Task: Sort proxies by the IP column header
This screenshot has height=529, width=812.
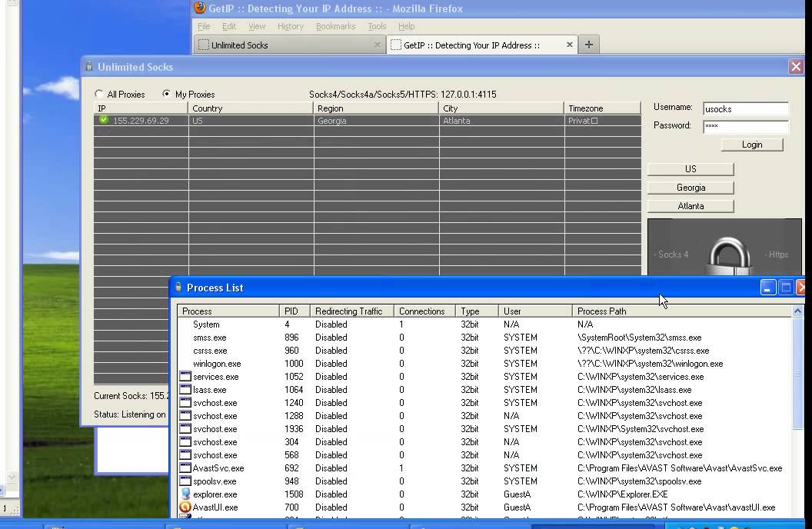Action: pyautogui.click(x=141, y=108)
